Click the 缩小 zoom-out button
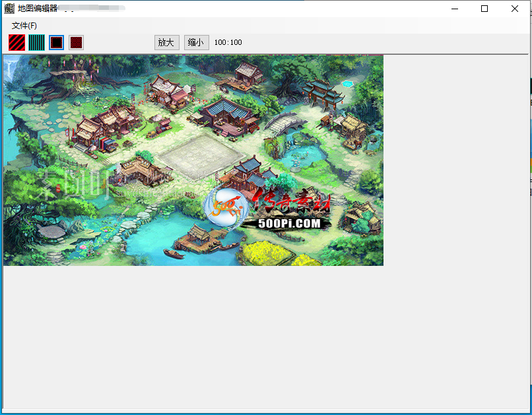Screen dimensions: 532x415 197,42
